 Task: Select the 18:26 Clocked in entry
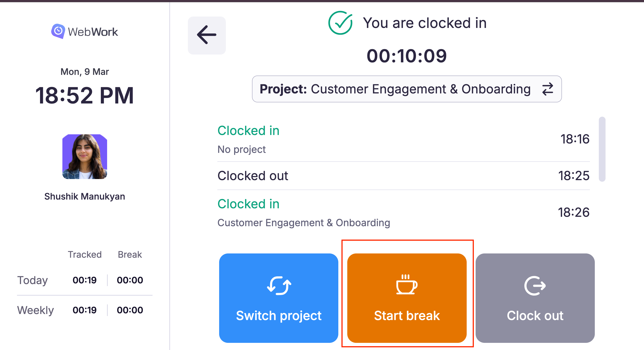[x=403, y=213]
